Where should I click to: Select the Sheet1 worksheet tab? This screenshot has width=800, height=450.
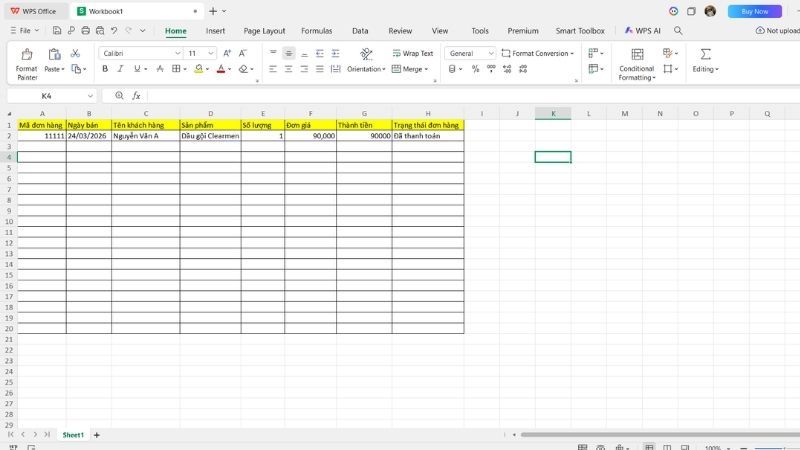click(x=73, y=435)
